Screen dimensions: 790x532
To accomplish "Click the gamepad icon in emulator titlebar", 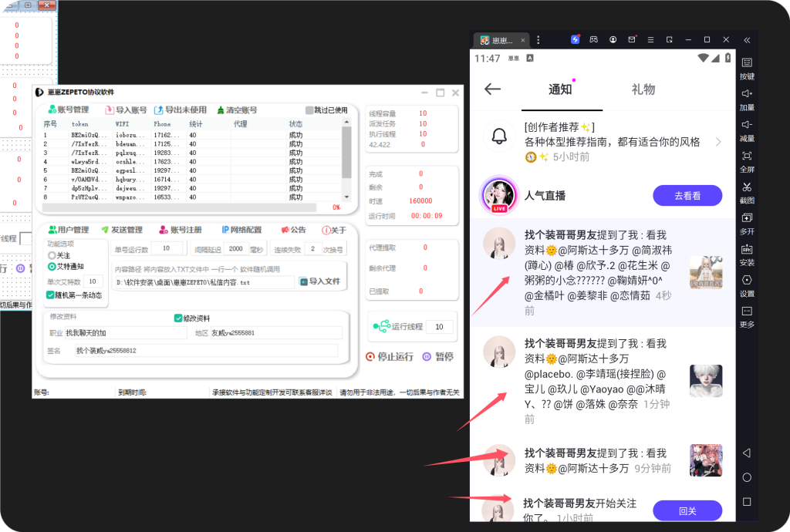I will (x=594, y=39).
